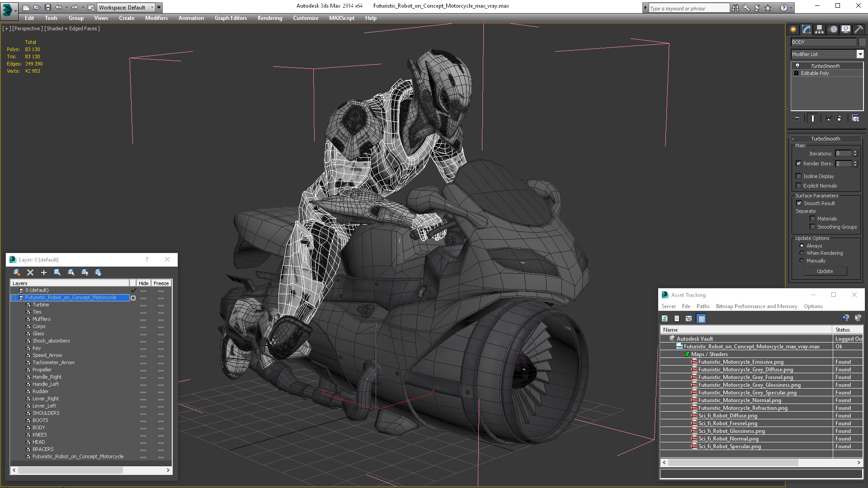Viewport: 868px width, 488px height.
Task: Open the Motion command panel tab
Action: pyautogui.click(x=833, y=29)
